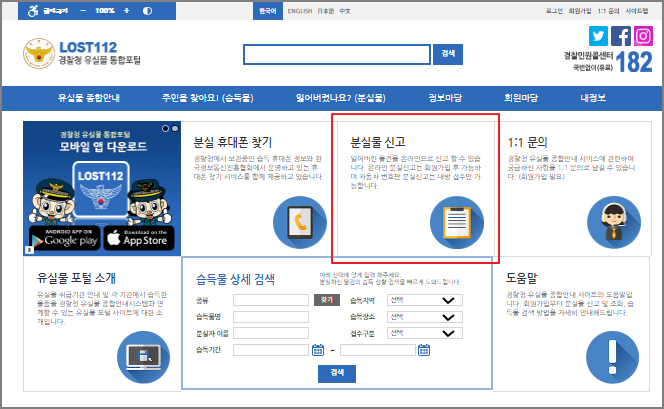The width and height of the screenshot is (664, 409).
Task: Open the Twitter icon
Action: click(x=598, y=36)
